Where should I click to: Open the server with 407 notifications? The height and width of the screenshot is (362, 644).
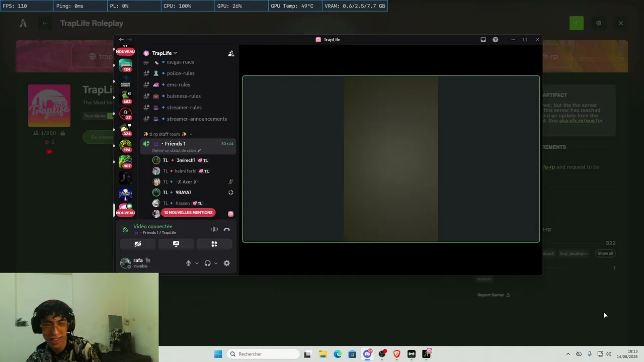125,162
